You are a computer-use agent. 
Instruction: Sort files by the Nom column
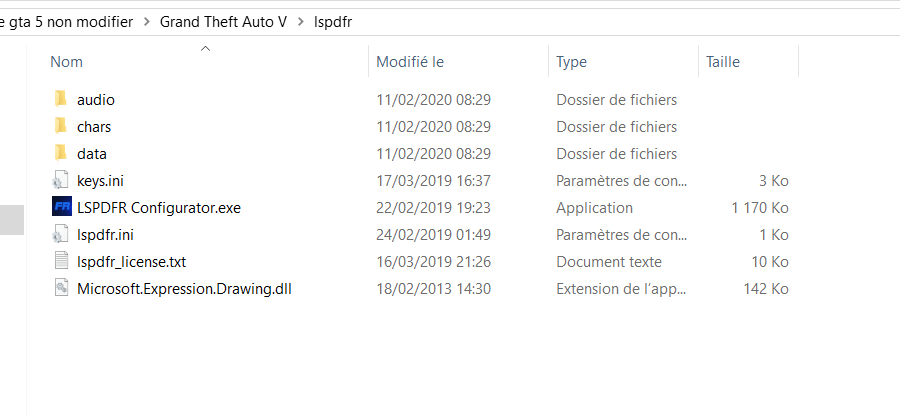(67, 62)
